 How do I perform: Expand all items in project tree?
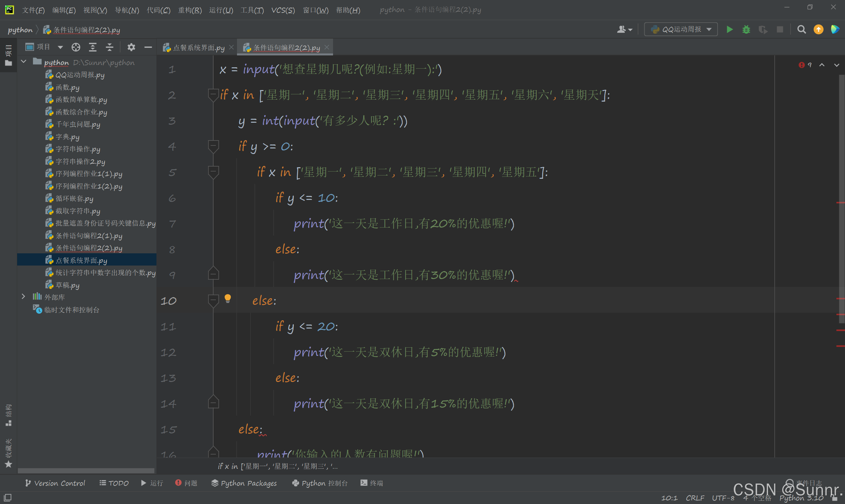pyautogui.click(x=93, y=47)
